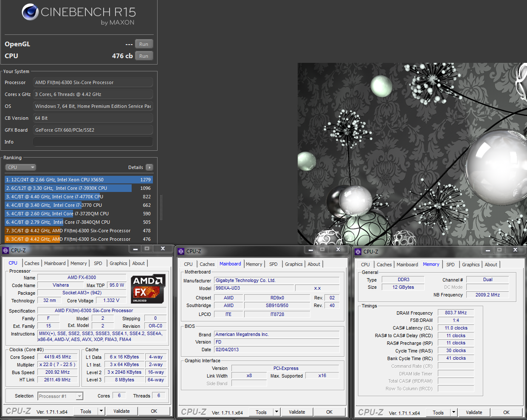Select ranking entry Intel Xeon CPU X5650
Screen dimensions: 527x420
coord(79,180)
